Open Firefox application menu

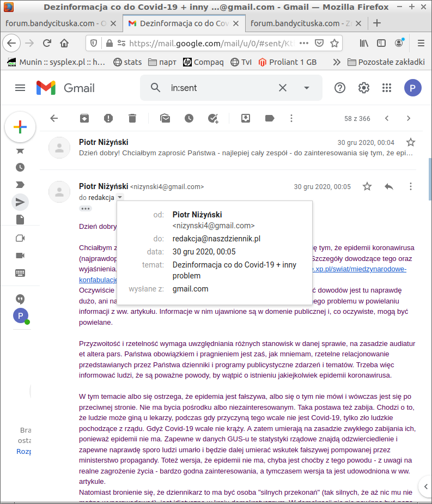coord(421,43)
